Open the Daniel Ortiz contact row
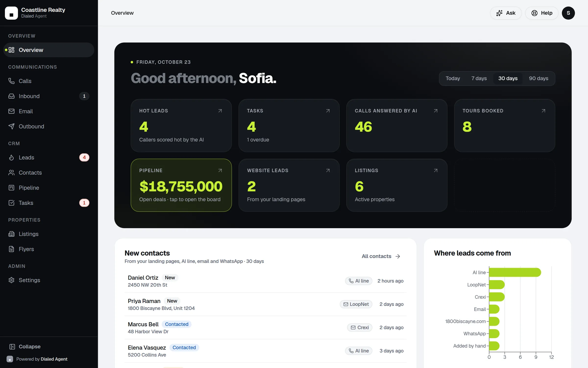Screen dimensions: 588x368 [266, 281]
